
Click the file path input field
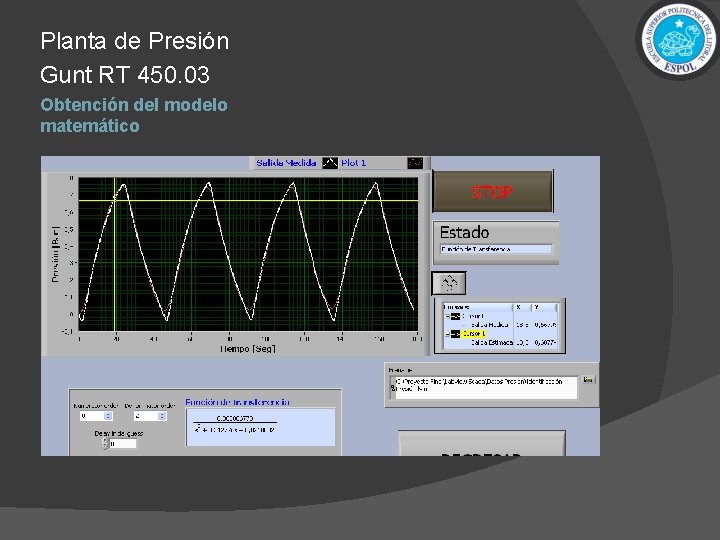(x=485, y=387)
